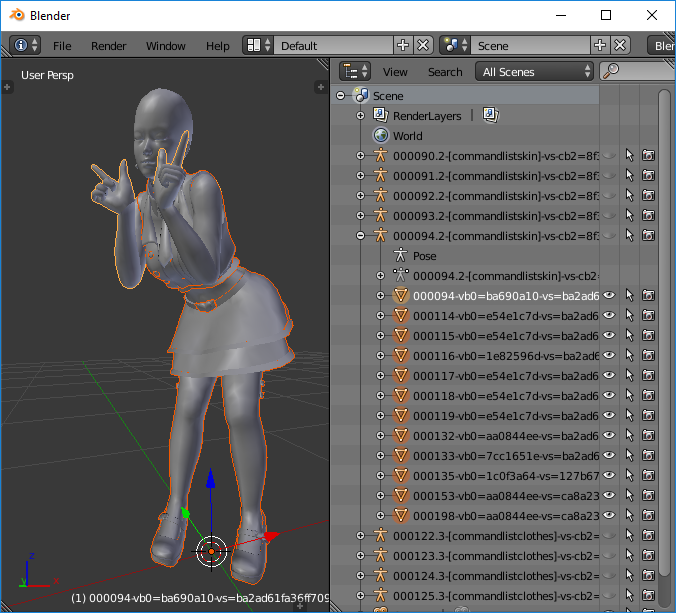The height and width of the screenshot is (613, 676).
Task: Click the Default screen layout name field
Action: (333, 45)
